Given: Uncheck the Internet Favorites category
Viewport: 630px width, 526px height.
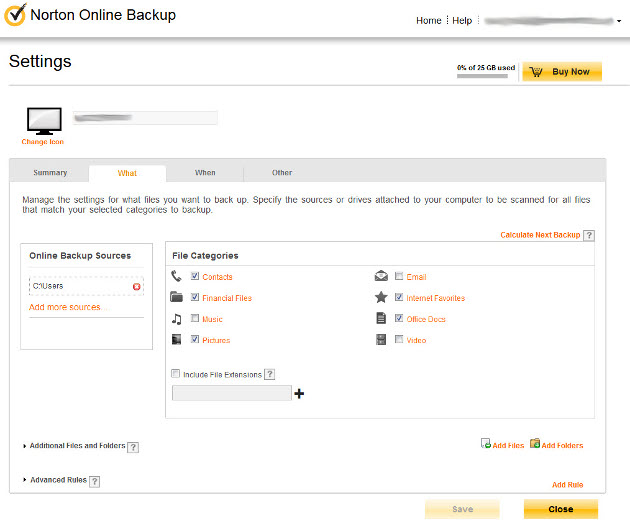Looking at the screenshot, I should tap(399, 297).
